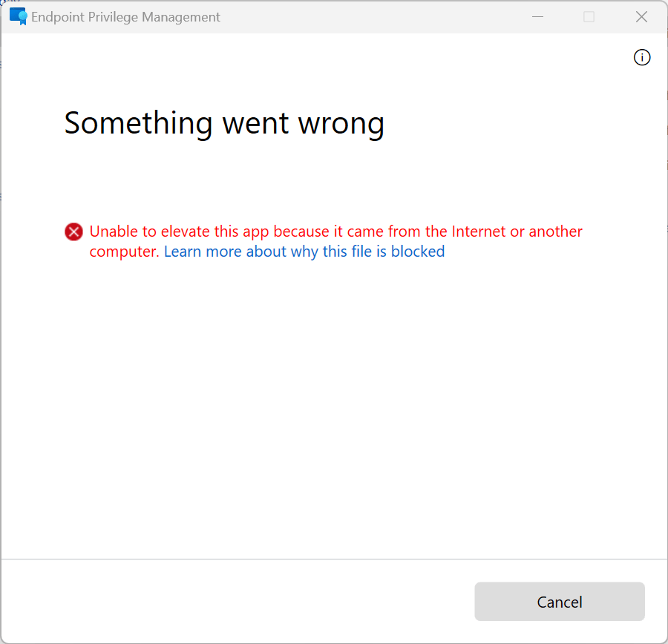Click the greyed-out maximize button

click(x=589, y=16)
